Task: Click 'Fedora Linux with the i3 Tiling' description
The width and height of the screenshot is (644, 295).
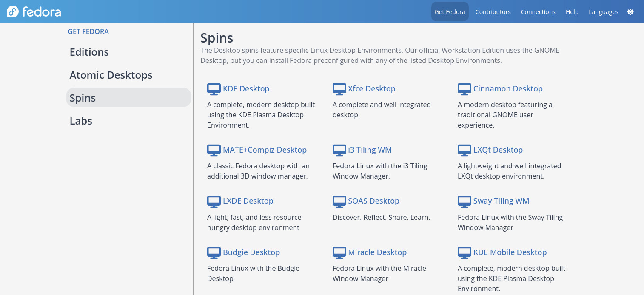Action: (x=380, y=171)
